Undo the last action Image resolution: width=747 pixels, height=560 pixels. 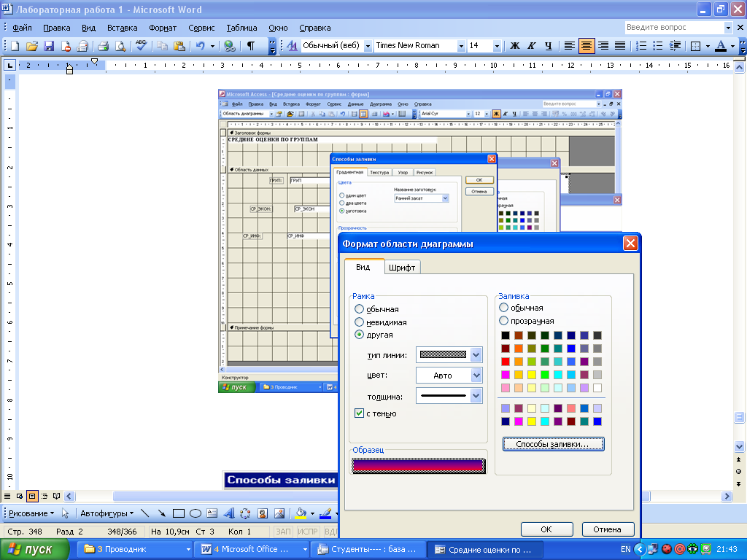200,46
